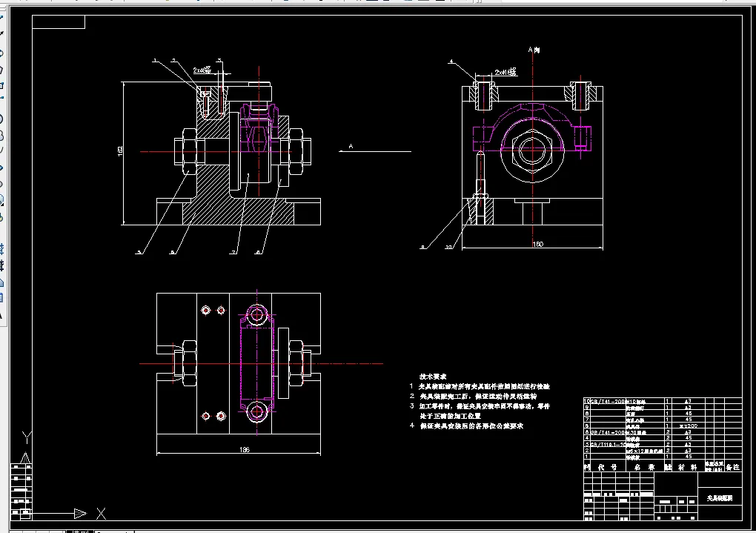Click part balloon number 6
The image size is (756, 533).
click(x=172, y=252)
